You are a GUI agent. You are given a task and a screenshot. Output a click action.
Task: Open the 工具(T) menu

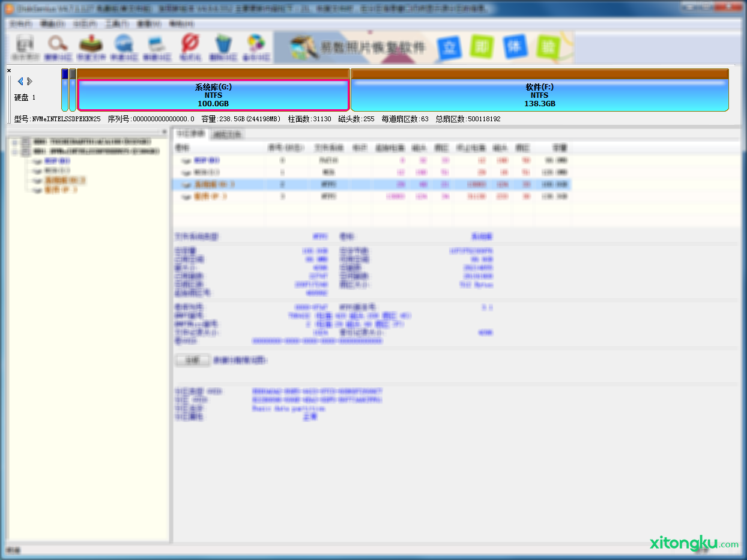pyautogui.click(x=116, y=24)
